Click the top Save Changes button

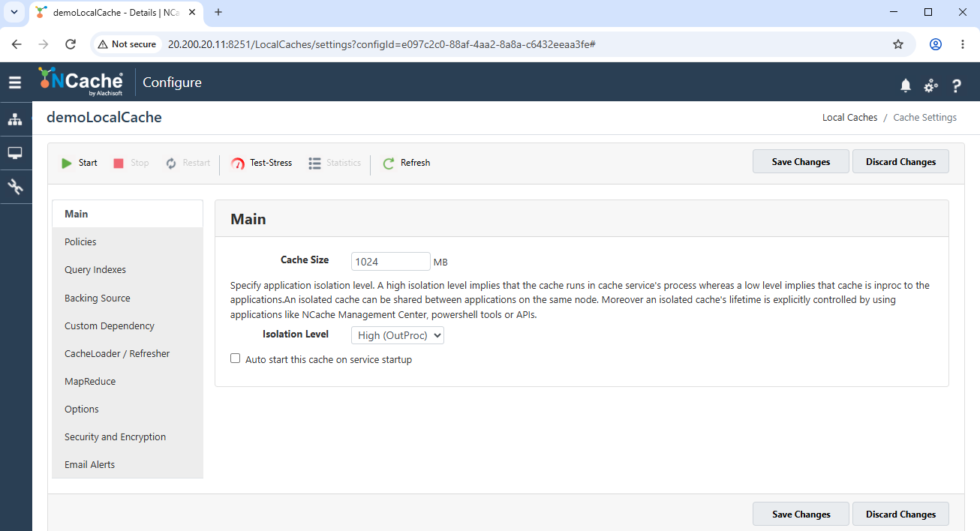tap(801, 161)
